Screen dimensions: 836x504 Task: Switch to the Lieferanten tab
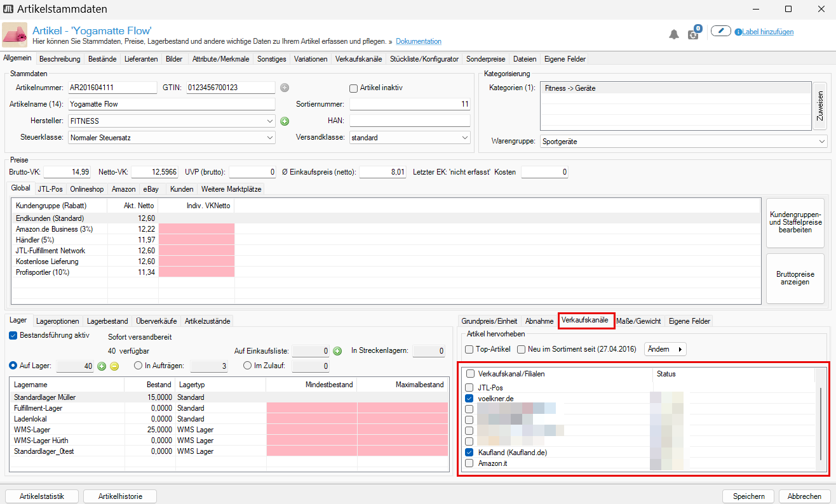tap(142, 59)
